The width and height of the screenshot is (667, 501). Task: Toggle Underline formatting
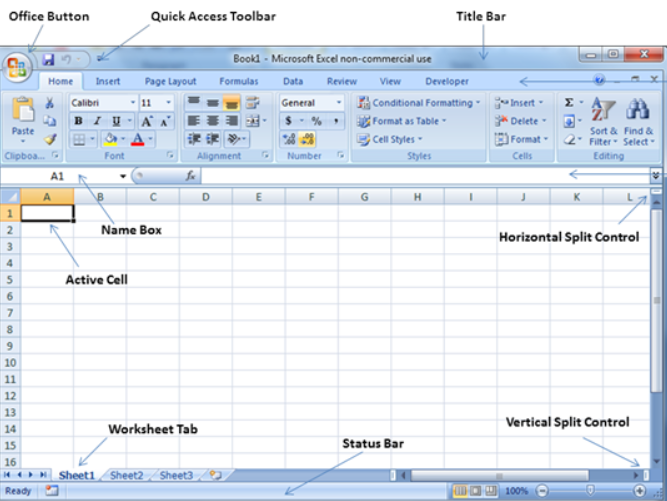tap(116, 121)
